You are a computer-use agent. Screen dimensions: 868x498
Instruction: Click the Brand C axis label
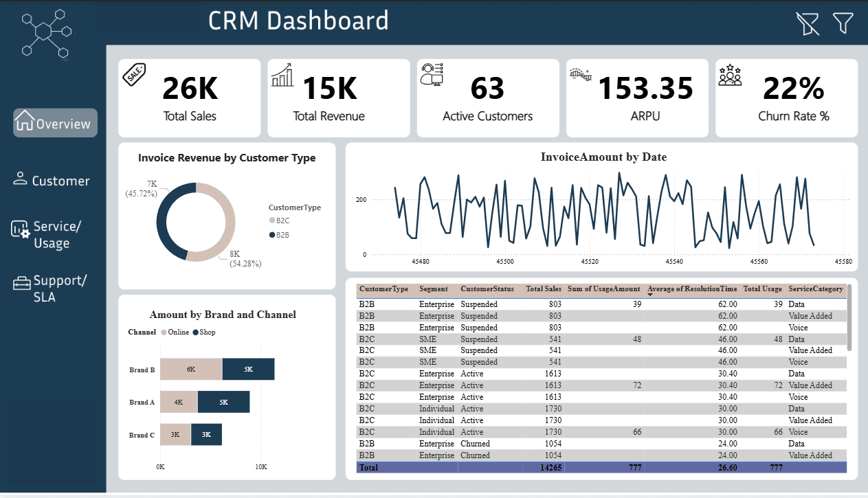point(142,435)
